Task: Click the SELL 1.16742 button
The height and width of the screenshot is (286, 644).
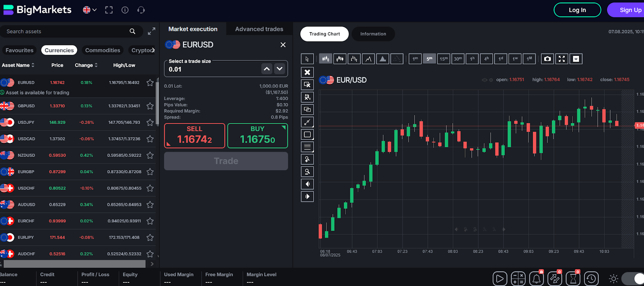Action: pyautogui.click(x=194, y=136)
